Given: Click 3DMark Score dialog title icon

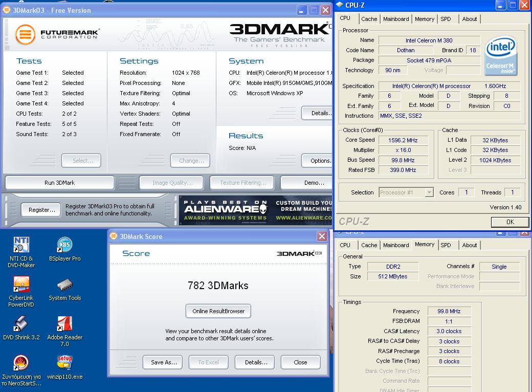Looking at the screenshot, I should point(114,236).
